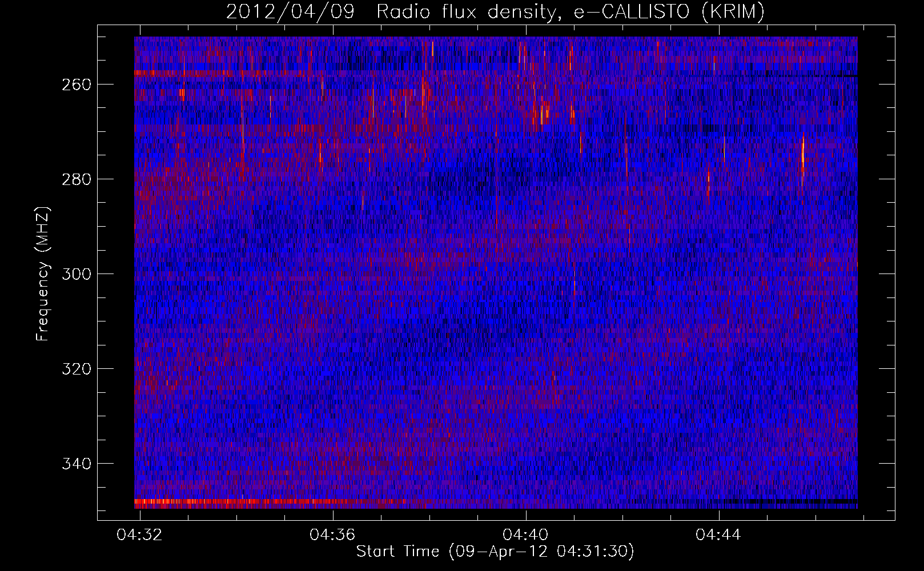Click the 280 frequency tick label
The image size is (924, 571).
coord(76,179)
